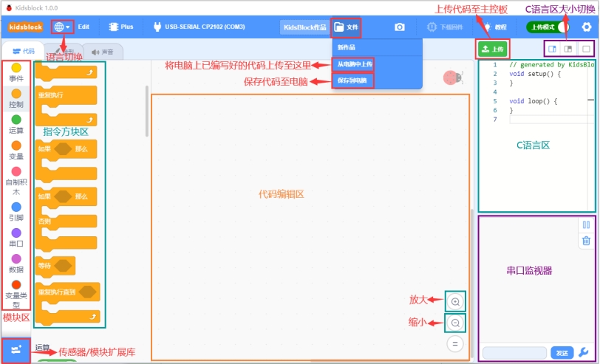Screen dimensions: 600x364
Task: Click the serial monitor input field
Action: click(x=515, y=352)
